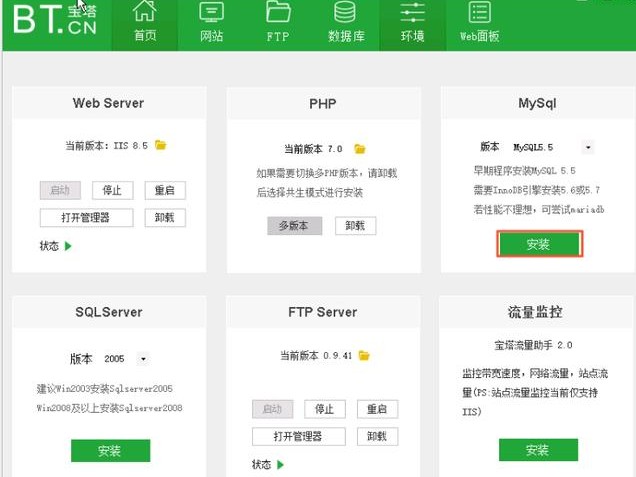This screenshot has height=477, width=636.
Task: Click FTP Server 停止 button
Action: (x=325, y=409)
